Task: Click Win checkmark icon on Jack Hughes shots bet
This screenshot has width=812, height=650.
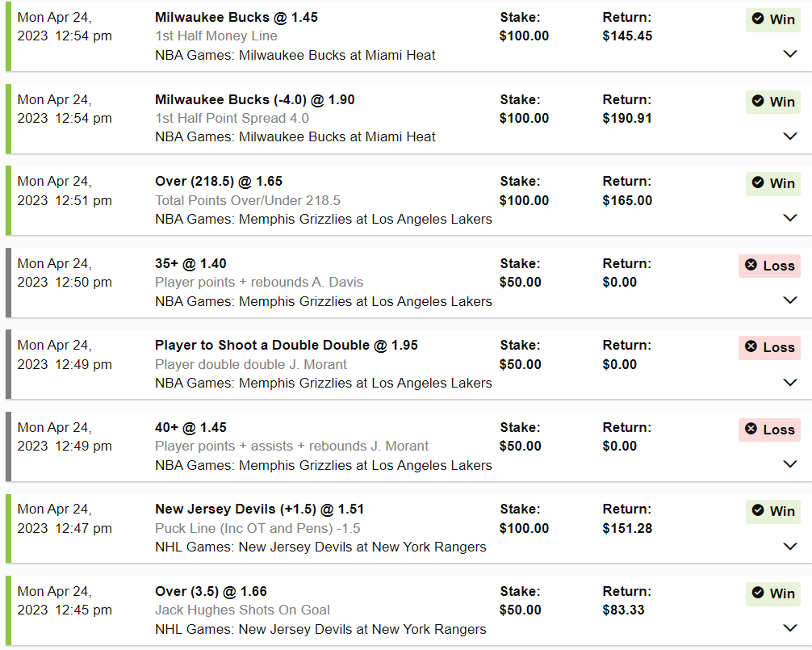Action: [758, 593]
